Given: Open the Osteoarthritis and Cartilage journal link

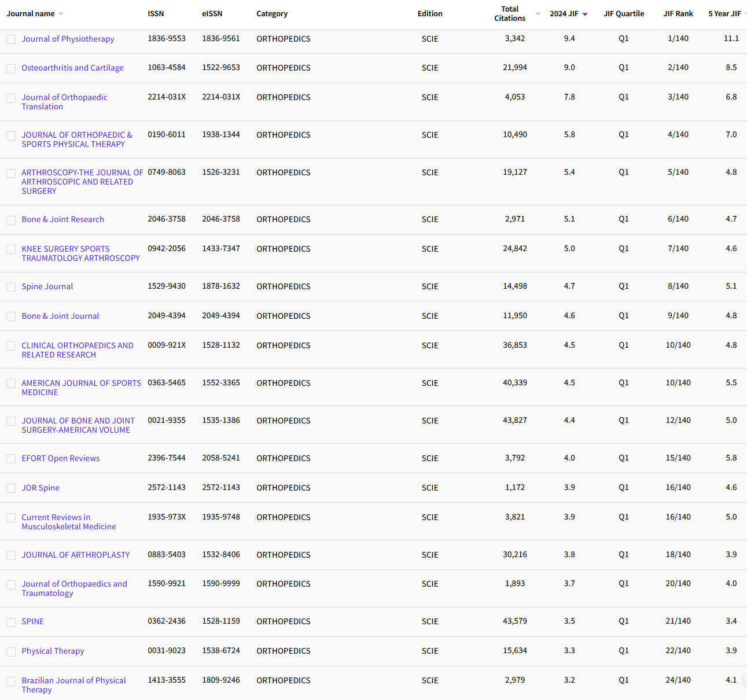Looking at the screenshot, I should (72, 68).
